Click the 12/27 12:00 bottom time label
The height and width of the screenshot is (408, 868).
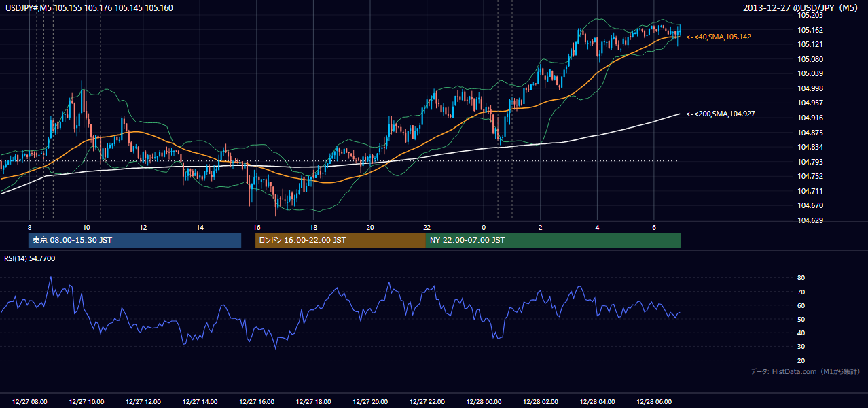click(143, 402)
